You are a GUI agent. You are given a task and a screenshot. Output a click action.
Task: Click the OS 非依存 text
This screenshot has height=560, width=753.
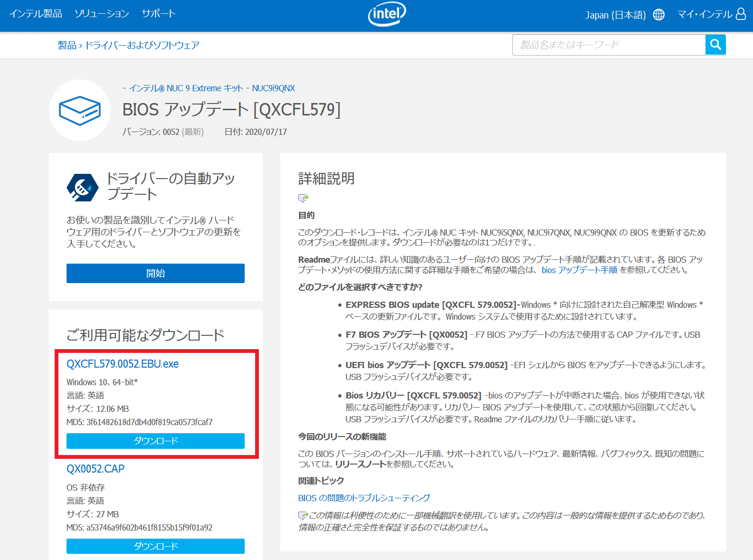pos(86,488)
